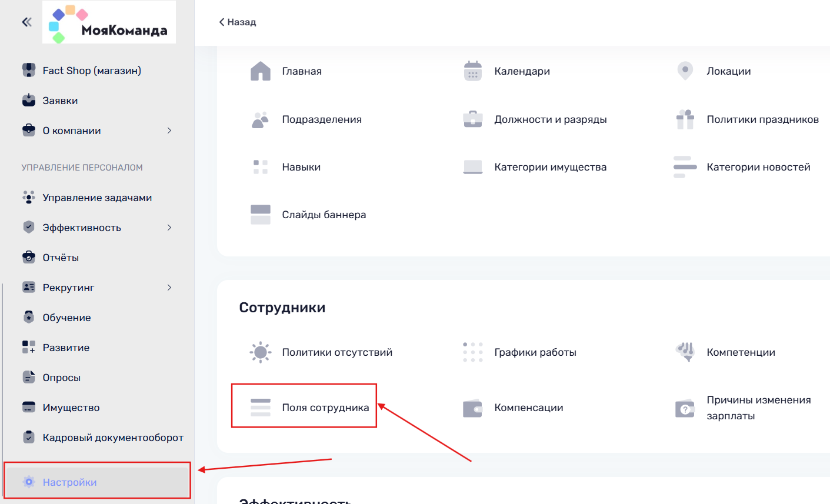Expand the Рекрутинг submenu chevron
Screen dimensions: 830x504
click(x=169, y=288)
